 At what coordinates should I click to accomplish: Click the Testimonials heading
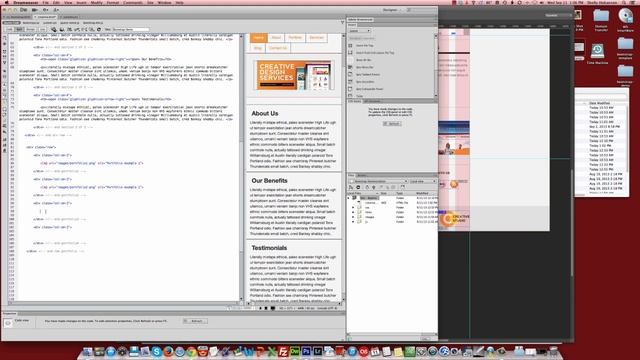[269, 248]
